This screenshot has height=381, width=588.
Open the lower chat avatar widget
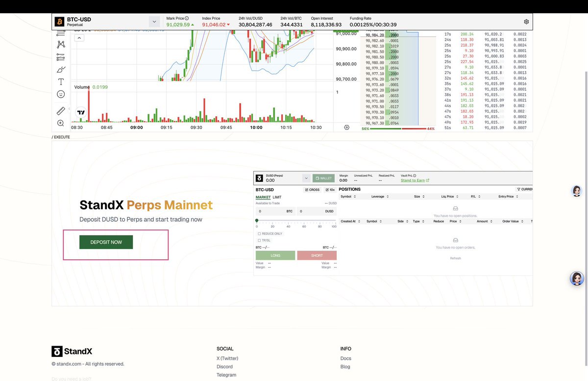point(577,279)
